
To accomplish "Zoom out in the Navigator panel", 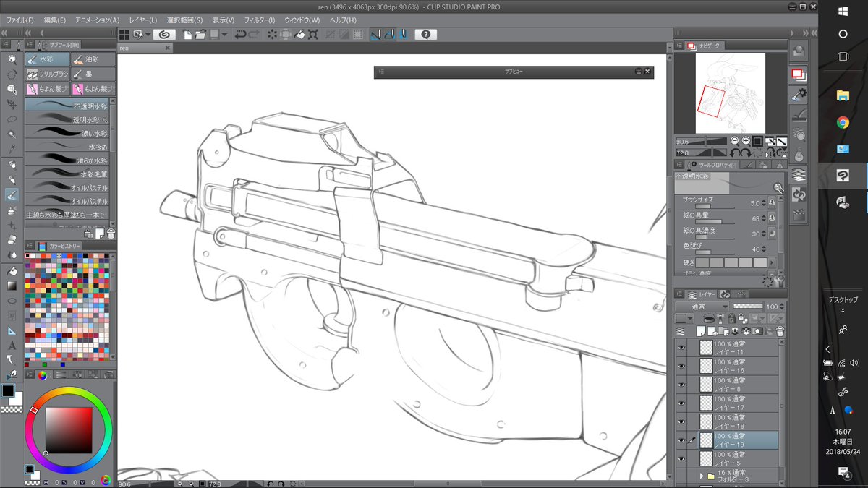I will pos(734,141).
